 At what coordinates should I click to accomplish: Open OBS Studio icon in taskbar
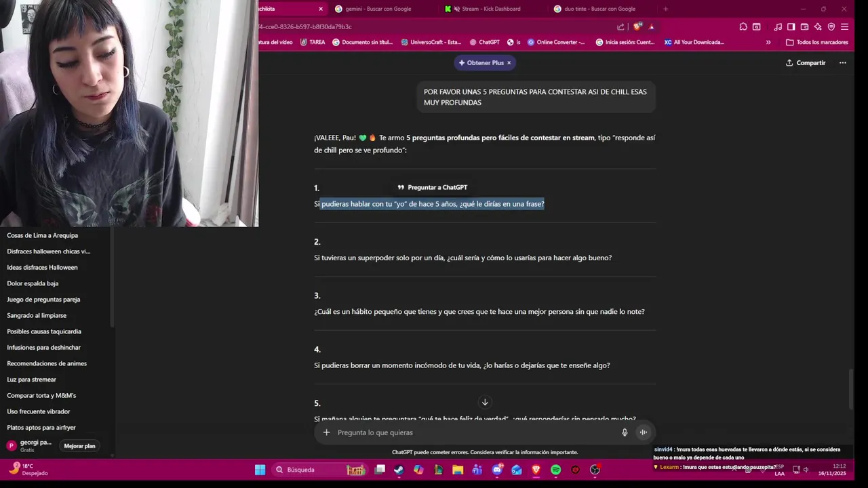(x=595, y=470)
